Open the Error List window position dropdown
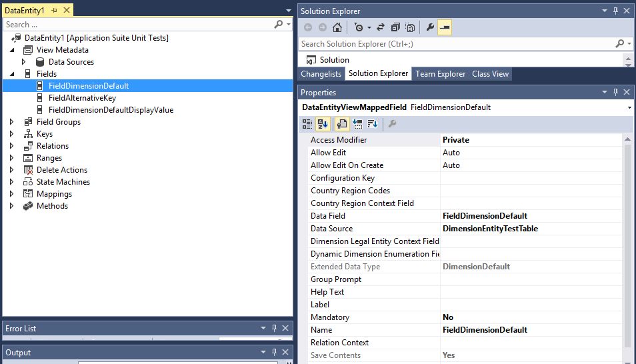Image resolution: width=636 pixels, height=364 pixels. (263, 328)
